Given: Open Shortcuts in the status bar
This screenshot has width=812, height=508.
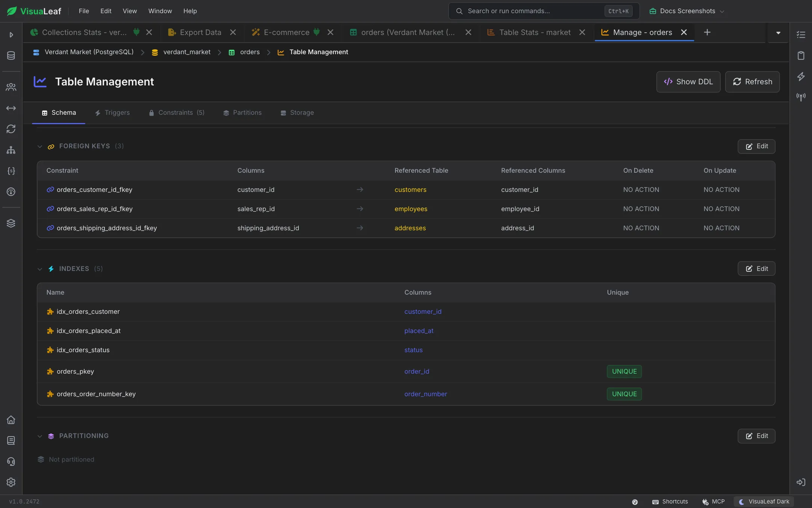Looking at the screenshot, I should point(670,502).
